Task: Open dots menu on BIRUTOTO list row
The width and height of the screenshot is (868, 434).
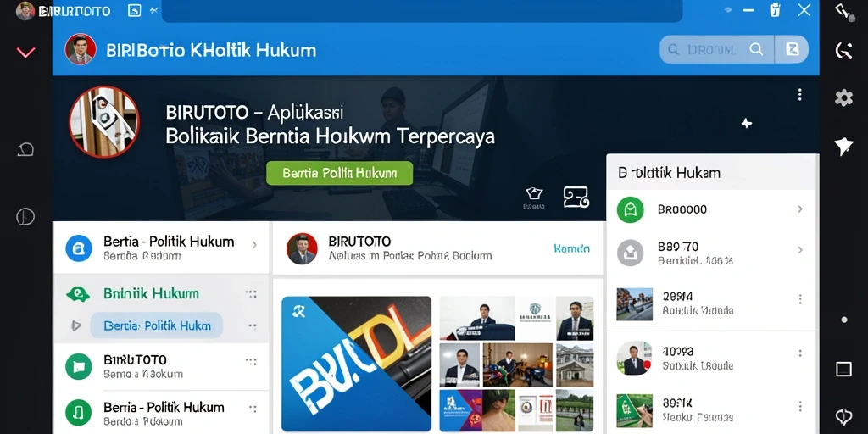Action: coord(251,361)
